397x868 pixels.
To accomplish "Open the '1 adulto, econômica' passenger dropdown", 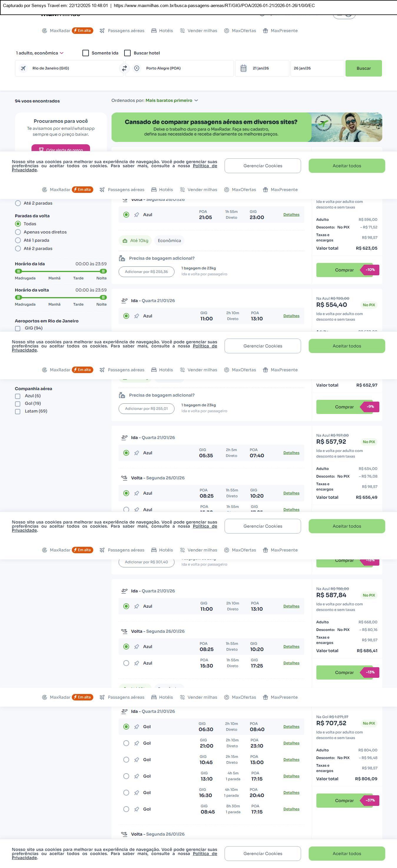I will [40, 53].
